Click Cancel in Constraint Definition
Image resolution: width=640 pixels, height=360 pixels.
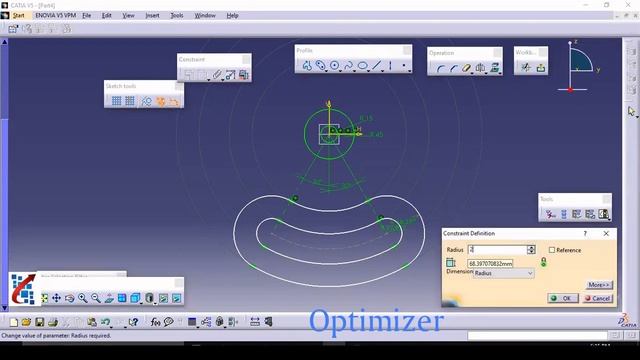(598, 298)
